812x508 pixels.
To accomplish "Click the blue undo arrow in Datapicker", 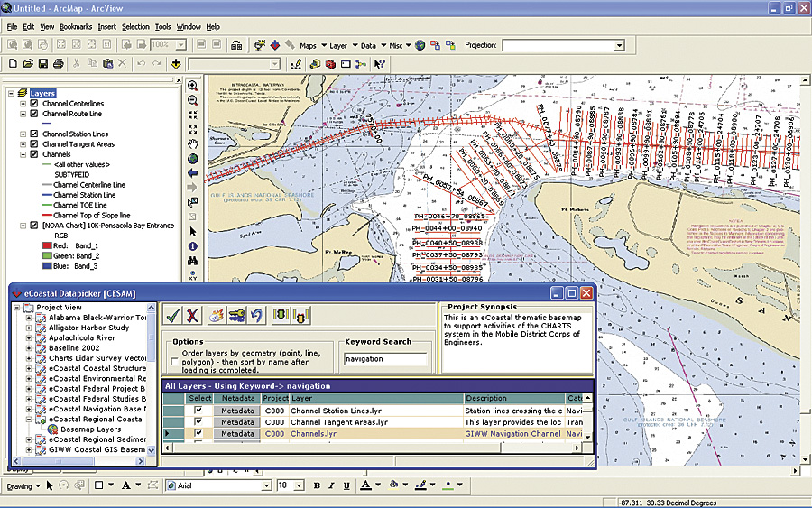I will [x=256, y=315].
